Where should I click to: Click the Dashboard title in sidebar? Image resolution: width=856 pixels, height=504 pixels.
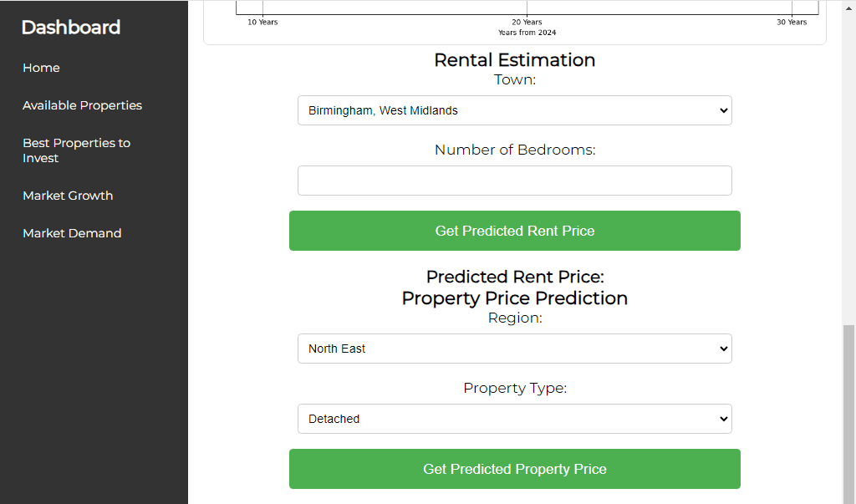pyautogui.click(x=70, y=28)
